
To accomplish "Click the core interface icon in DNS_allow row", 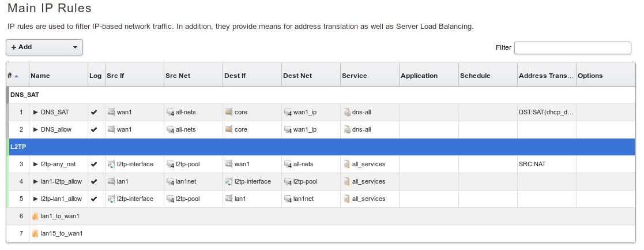I will coord(229,129).
